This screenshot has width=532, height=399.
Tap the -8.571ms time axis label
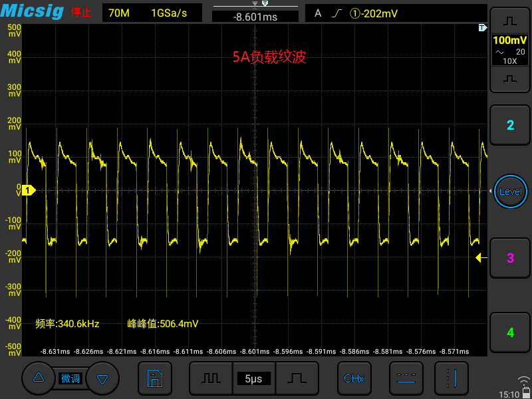click(x=454, y=352)
